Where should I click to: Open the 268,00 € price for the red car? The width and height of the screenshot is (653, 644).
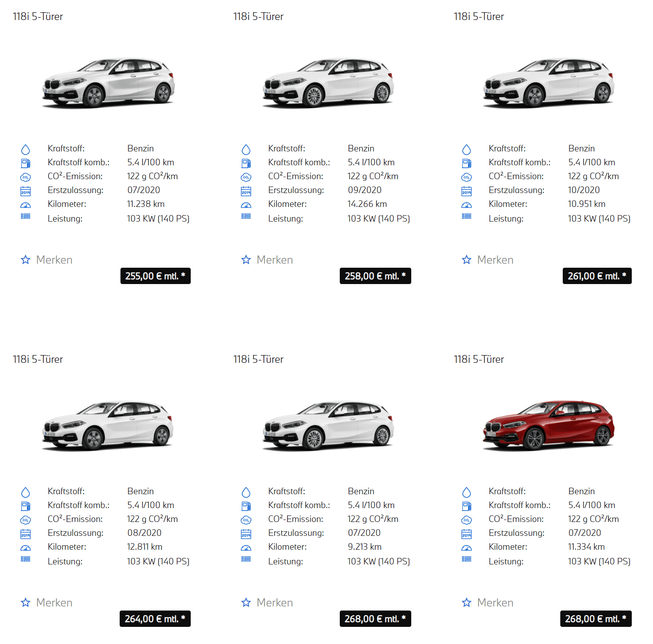pyautogui.click(x=596, y=619)
